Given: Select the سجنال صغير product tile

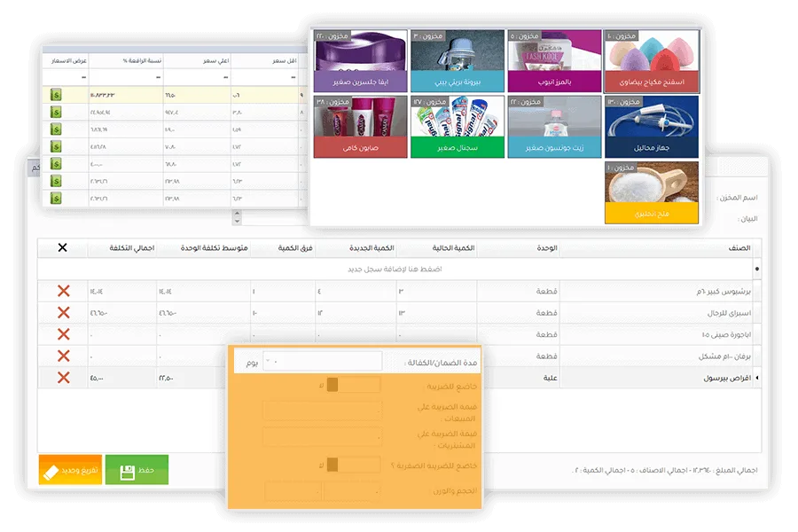Looking at the screenshot, I should tap(457, 128).
